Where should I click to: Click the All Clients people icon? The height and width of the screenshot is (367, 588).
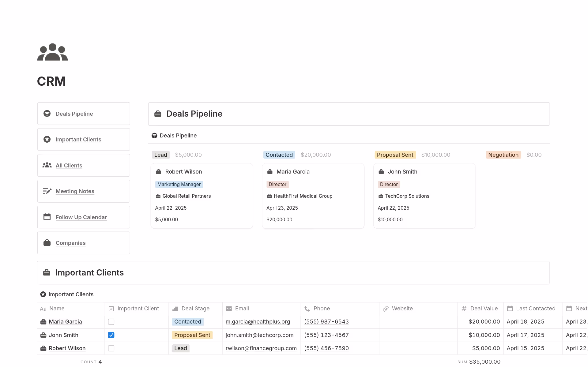47,165
